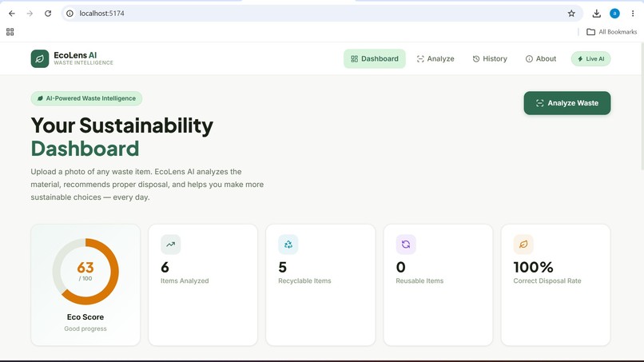Viewport: 644px width, 362px height.
Task: Click the Correct Disposal Rate leaf icon
Action: pyautogui.click(x=523, y=245)
